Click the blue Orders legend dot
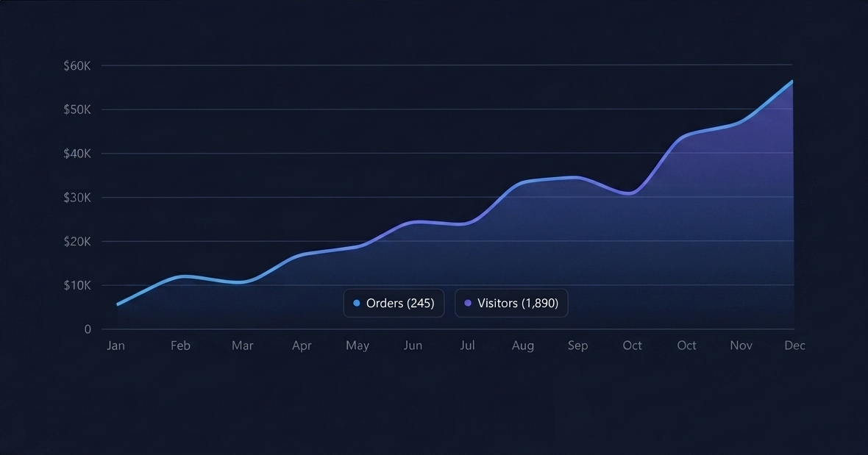Screen dimensions: 868x455 [x=355, y=303]
